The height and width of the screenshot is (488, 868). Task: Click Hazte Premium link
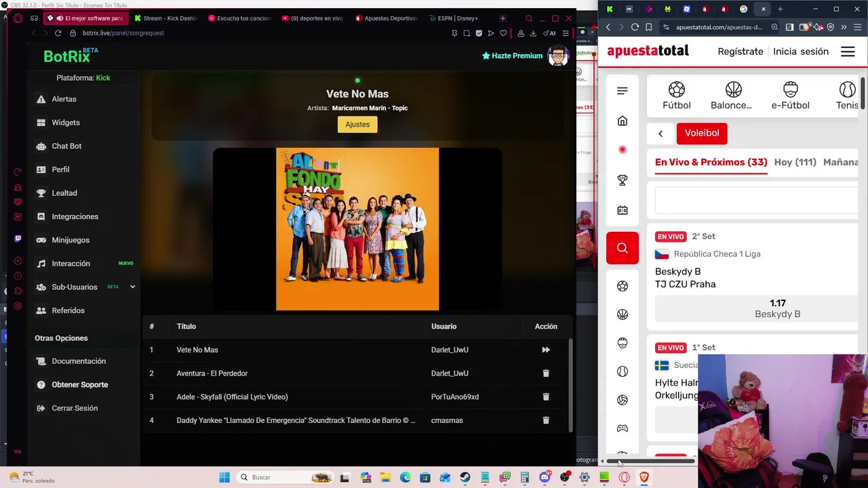click(512, 56)
